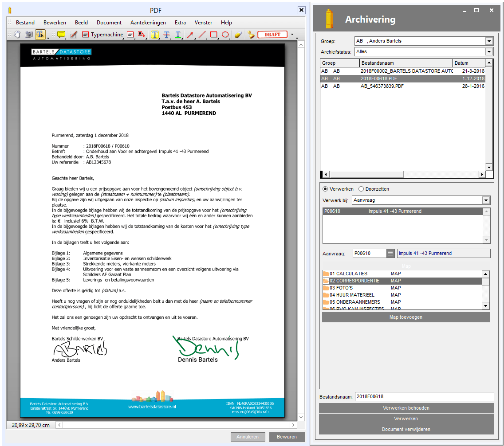Viewport: 504px width, 446px height.
Task: Select the 03 FOTO'S folder
Action: 402,288
